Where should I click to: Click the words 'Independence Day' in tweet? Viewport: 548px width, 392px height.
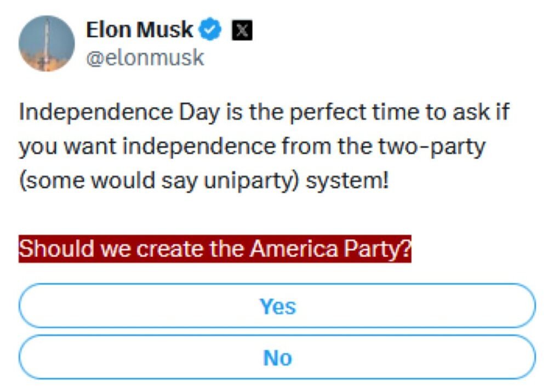coord(119,112)
